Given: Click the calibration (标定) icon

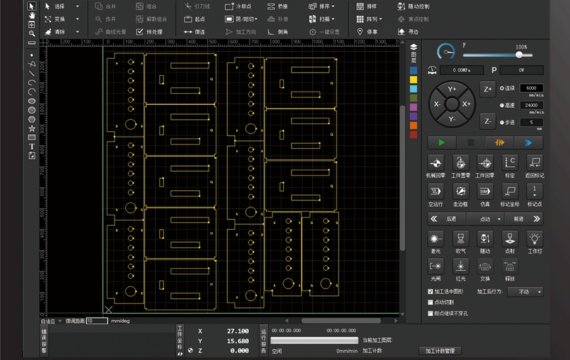Looking at the screenshot, I should pos(510,163).
